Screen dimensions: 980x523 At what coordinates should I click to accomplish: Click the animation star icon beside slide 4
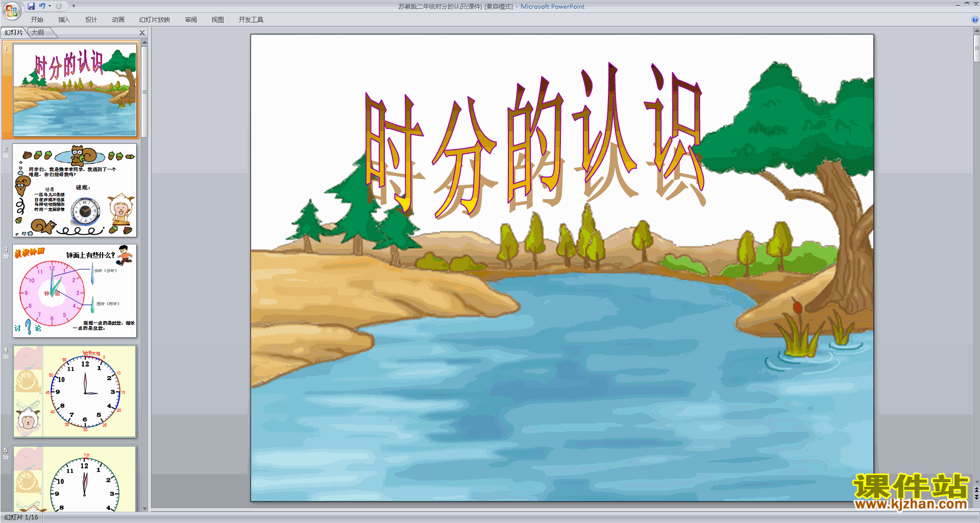(6, 356)
